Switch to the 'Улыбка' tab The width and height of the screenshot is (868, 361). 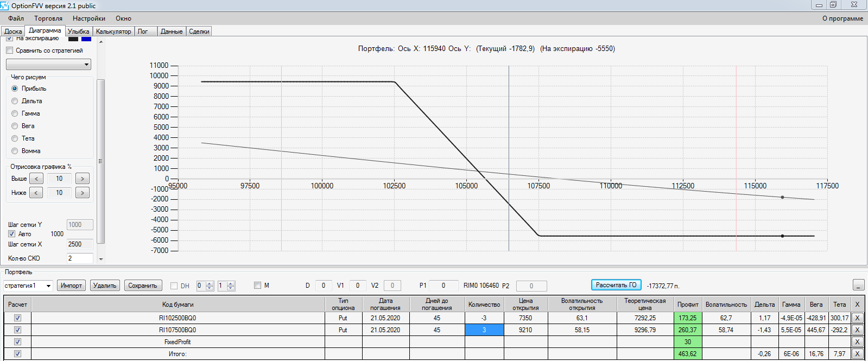(x=79, y=31)
